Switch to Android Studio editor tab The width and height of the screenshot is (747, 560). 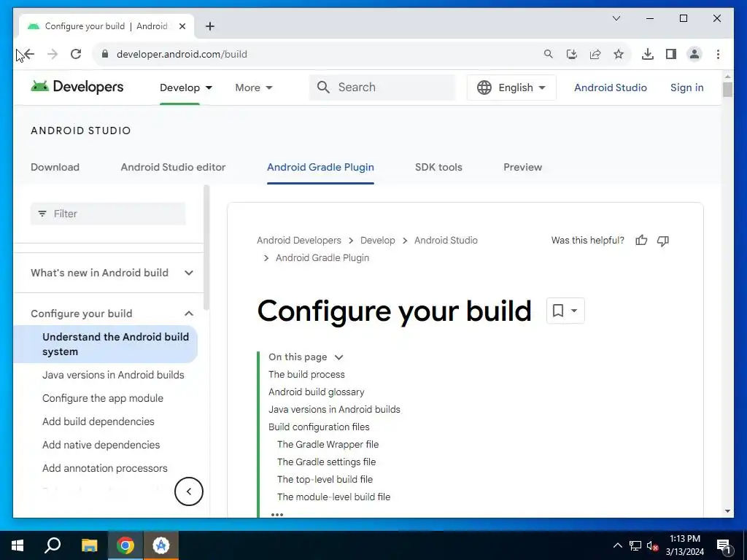173,167
